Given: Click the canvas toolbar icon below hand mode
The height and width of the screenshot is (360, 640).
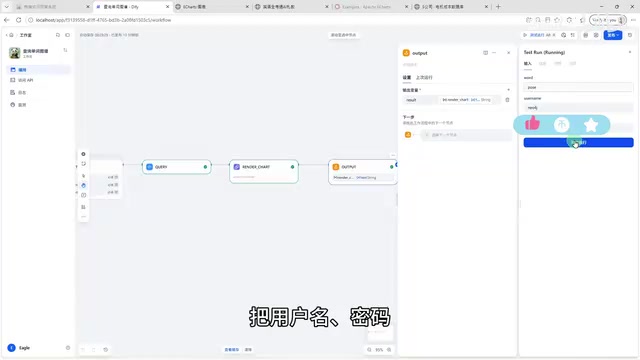Looking at the screenshot, I should [83, 195].
